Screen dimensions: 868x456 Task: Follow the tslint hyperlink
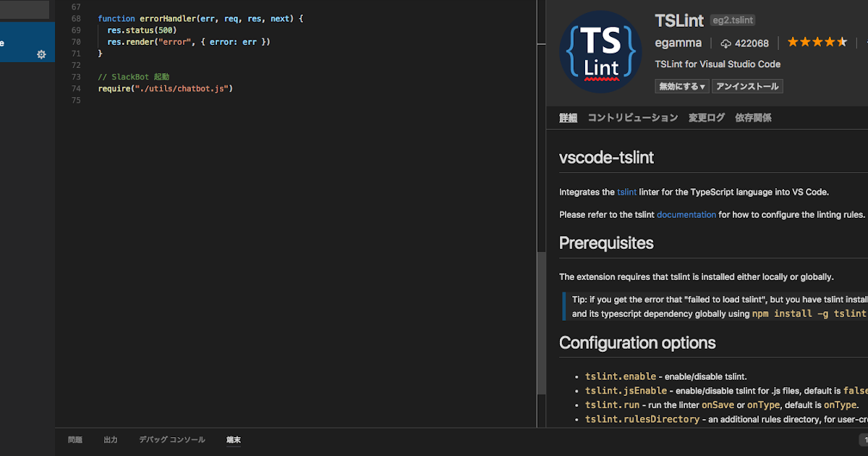point(626,192)
